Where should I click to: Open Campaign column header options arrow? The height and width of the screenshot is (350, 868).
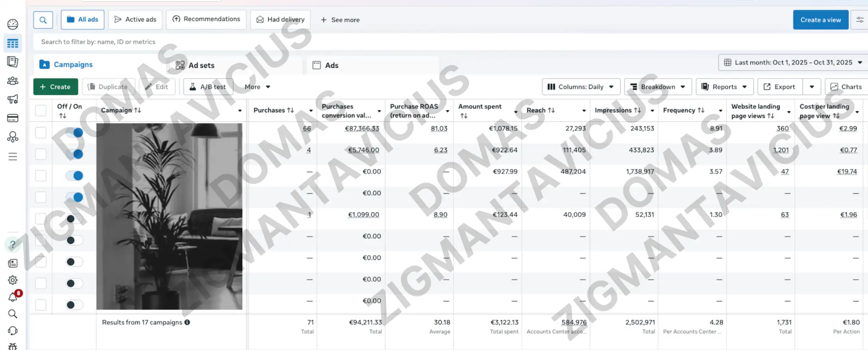coord(240,111)
